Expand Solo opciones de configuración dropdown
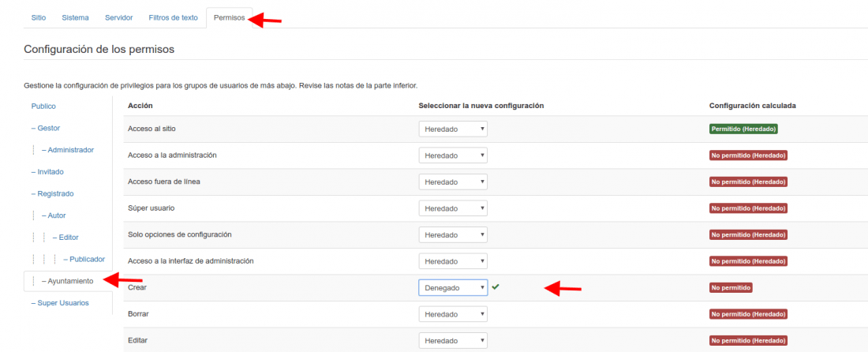 pyautogui.click(x=453, y=234)
